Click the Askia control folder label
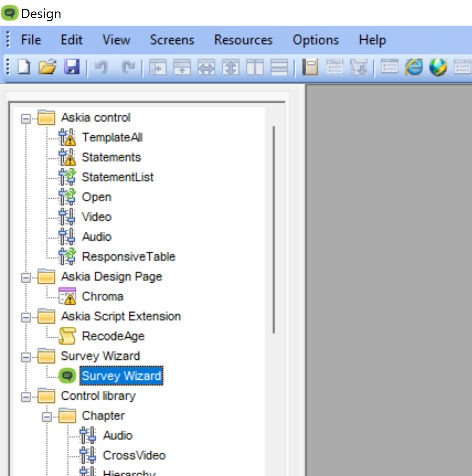Viewport: 472px width, 476px height. tap(96, 117)
